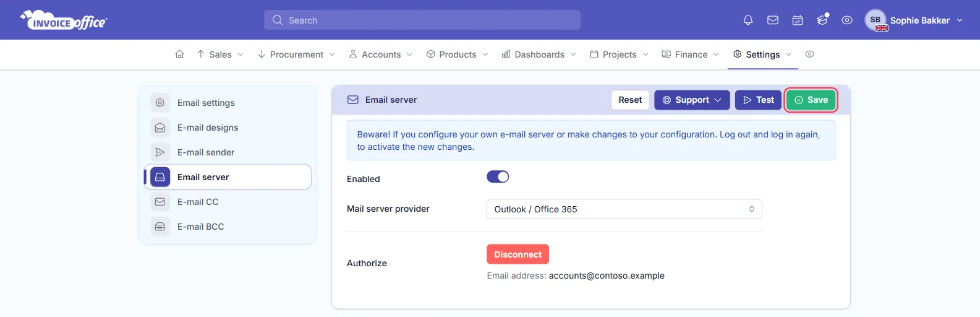Select E-mail CC in sidebar
The height and width of the screenshot is (317, 980).
tap(228, 202)
